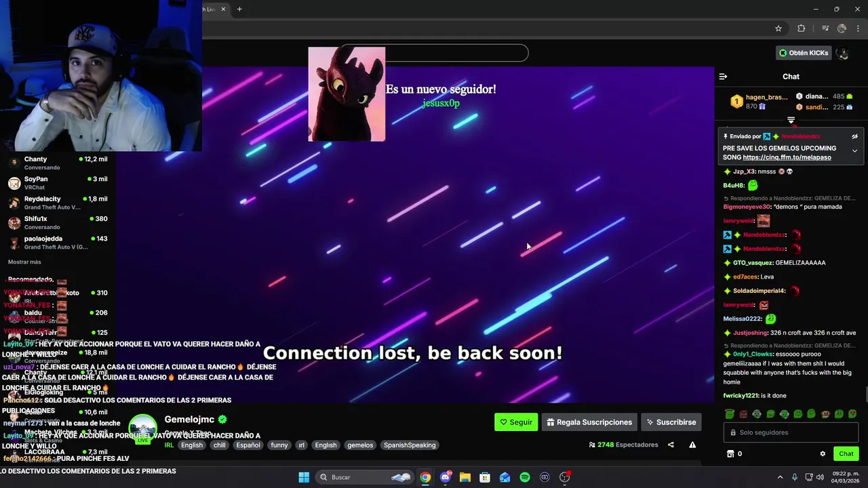This screenshot has width=868, height=488.
Task: Click the share stream icon beside Espectadores
Action: 671,445
